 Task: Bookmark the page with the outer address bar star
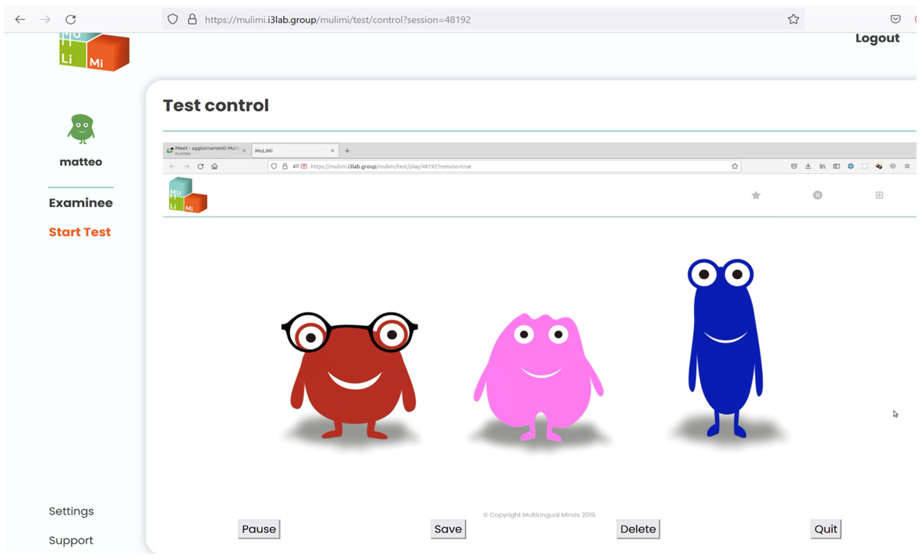tap(793, 19)
